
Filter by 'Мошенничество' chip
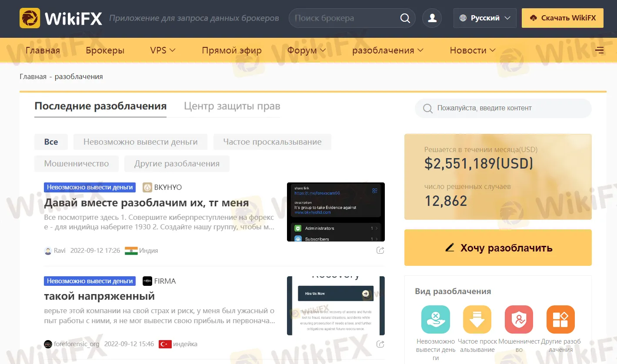77,164
